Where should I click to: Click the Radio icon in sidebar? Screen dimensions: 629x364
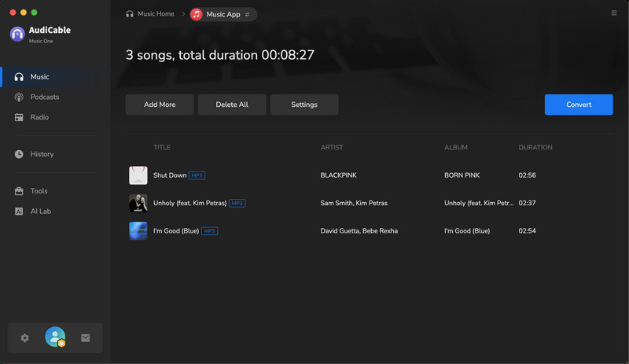click(19, 117)
